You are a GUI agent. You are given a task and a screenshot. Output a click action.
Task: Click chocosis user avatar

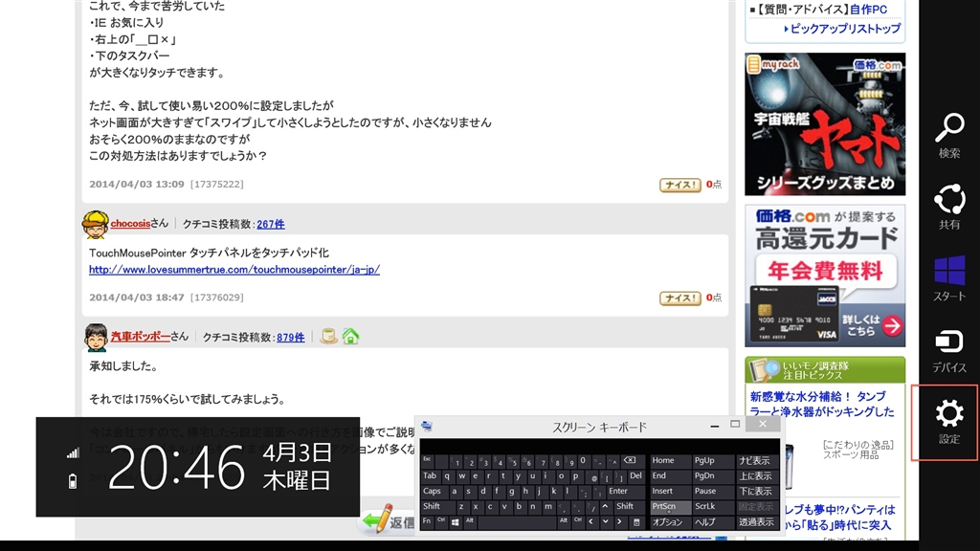click(x=95, y=224)
